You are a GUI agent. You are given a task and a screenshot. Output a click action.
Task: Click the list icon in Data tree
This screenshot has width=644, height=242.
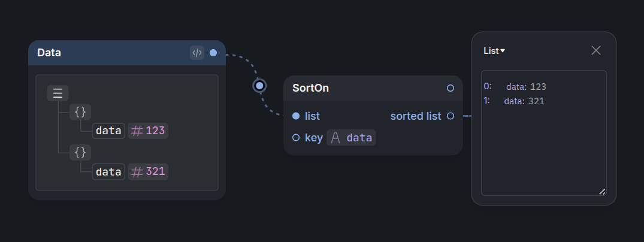coord(58,93)
